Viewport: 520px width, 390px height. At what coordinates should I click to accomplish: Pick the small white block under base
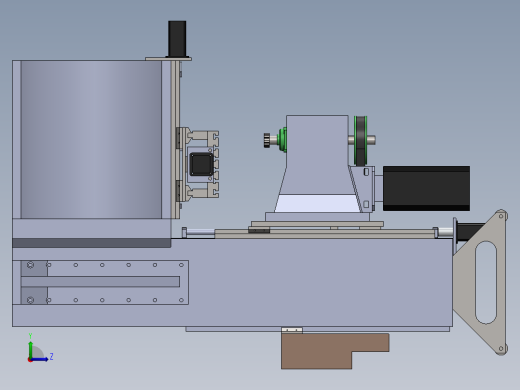click(x=292, y=330)
